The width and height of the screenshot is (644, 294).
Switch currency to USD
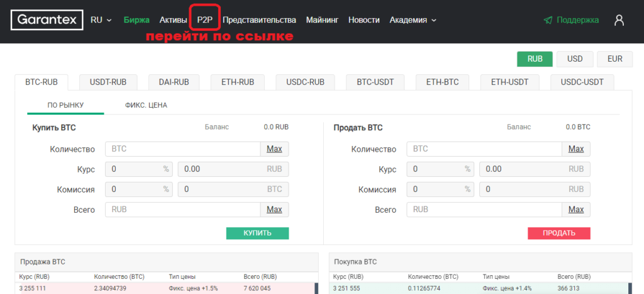(575, 59)
